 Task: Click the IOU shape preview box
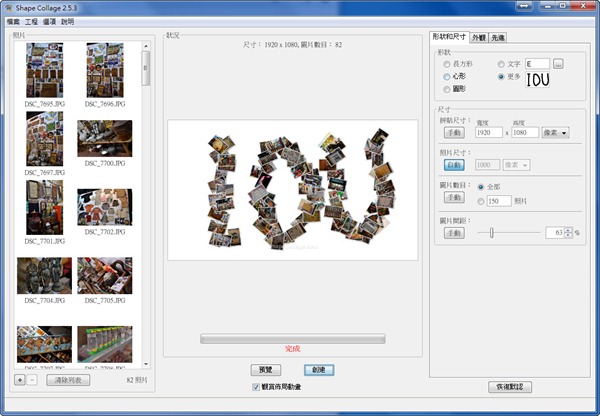pos(538,80)
